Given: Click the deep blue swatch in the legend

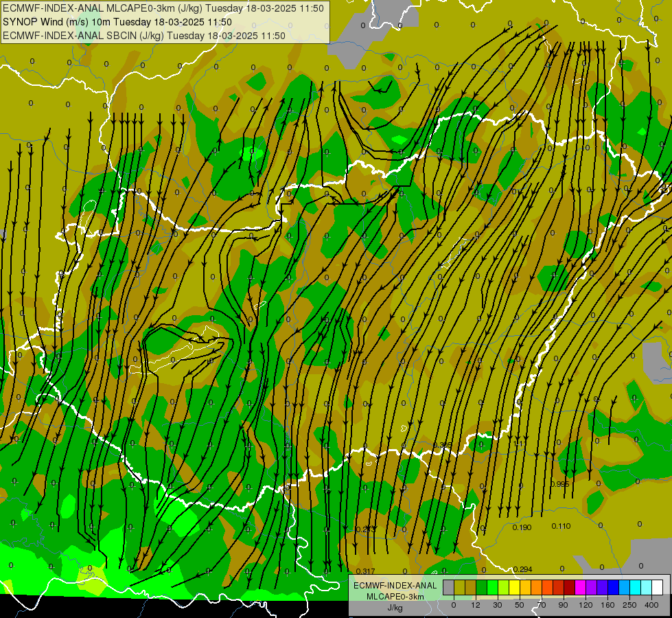Looking at the screenshot, I should click(x=613, y=587).
